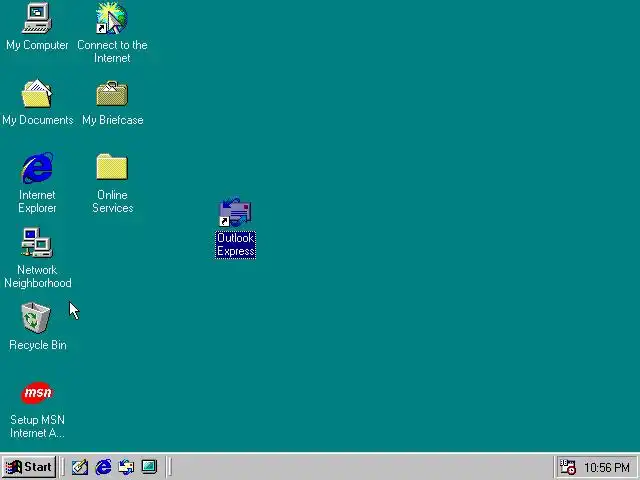640x480 pixels.
Task: Click Show Desktop in Quick Launch
Action: 80,467
